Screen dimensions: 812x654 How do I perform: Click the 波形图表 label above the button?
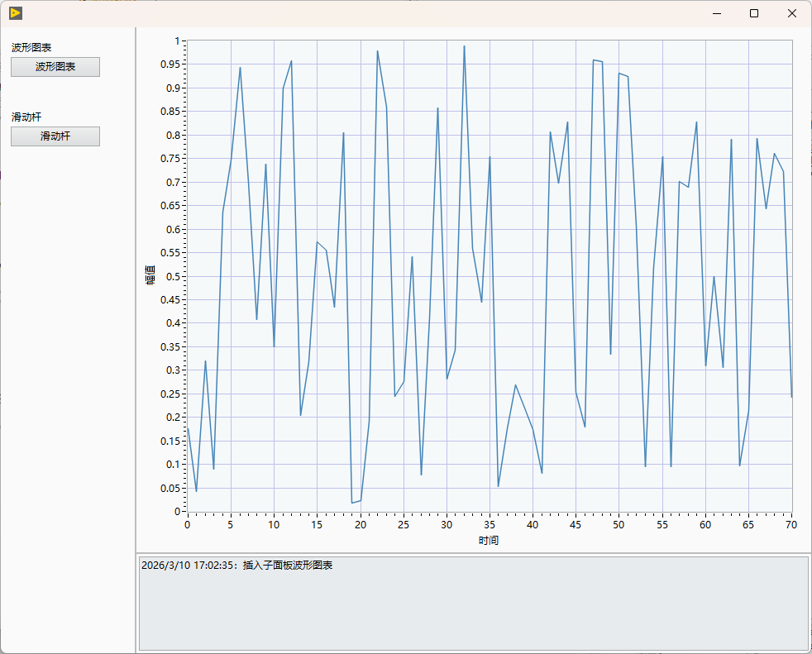click(x=31, y=48)
